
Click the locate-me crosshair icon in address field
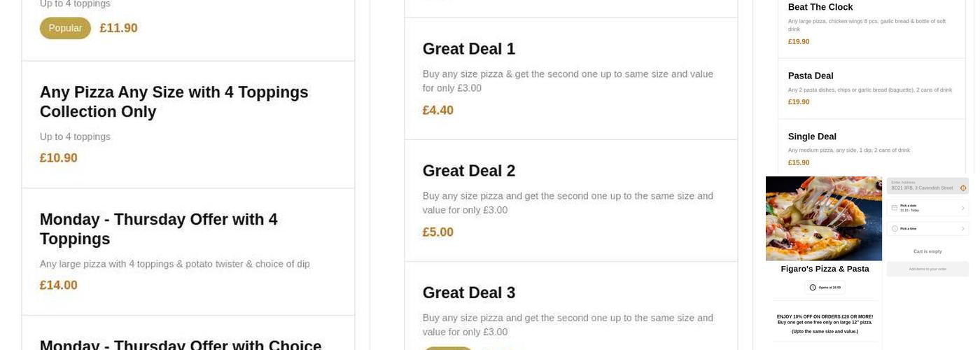[963, 188]
